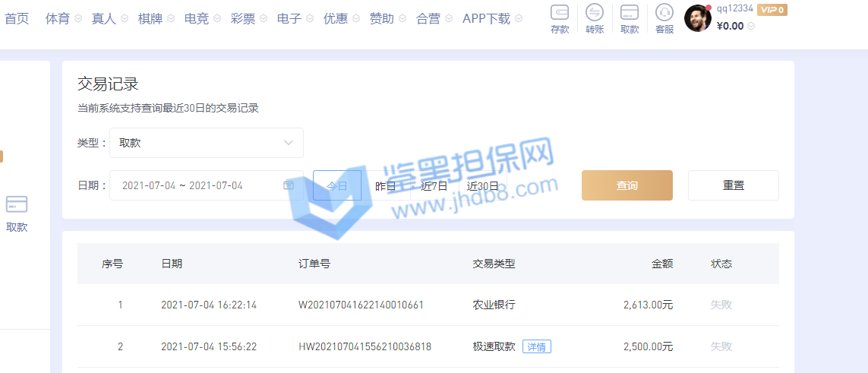Click the withdraw (取款) card icon in header
This screenshot has width=868, height=373.
point(629,12)
